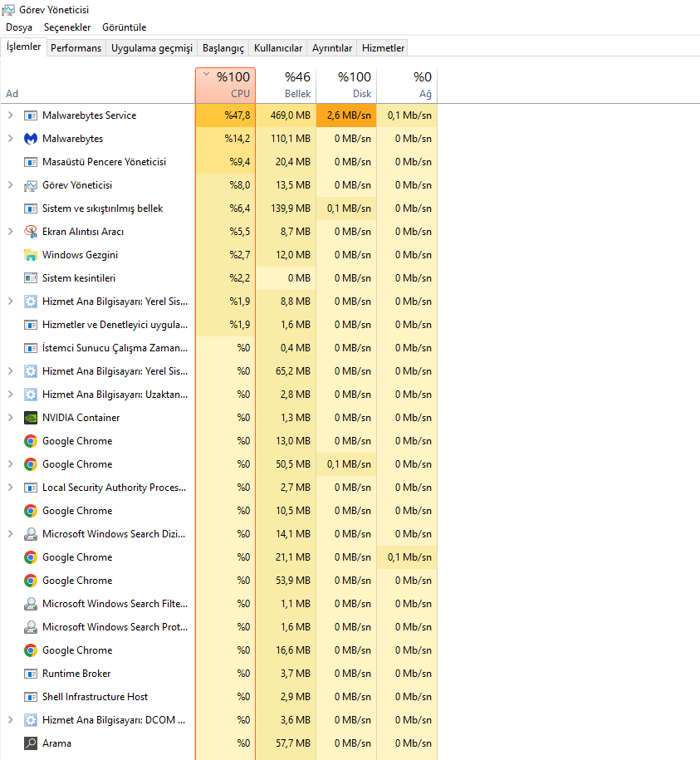Open the Görüntüle menu

[124, 27]
